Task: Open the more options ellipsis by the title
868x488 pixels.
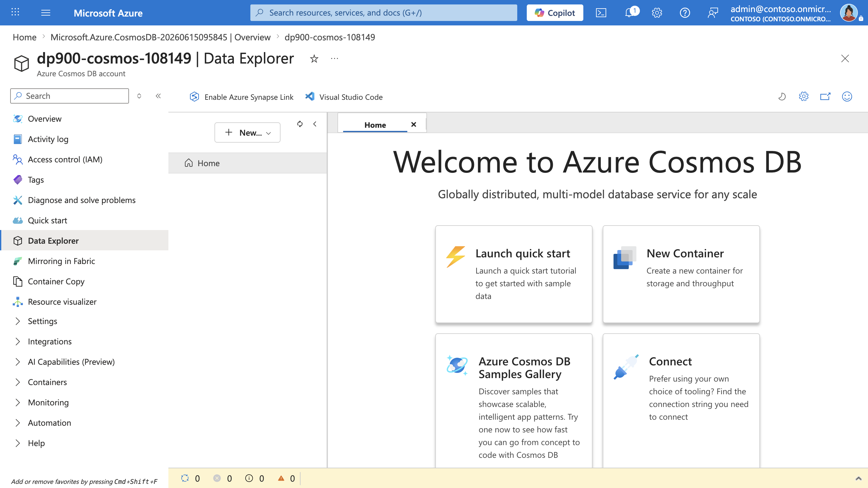Action: (x=334, y=59)
